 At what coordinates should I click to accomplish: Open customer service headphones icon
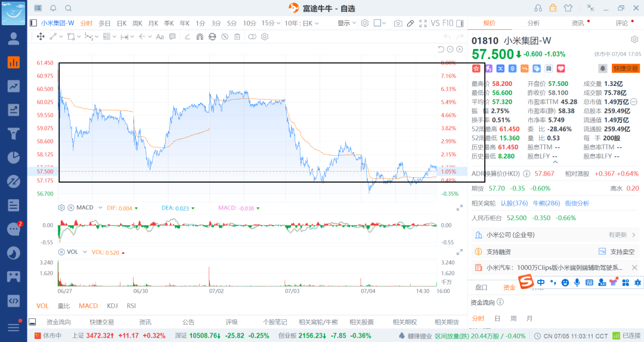pyautogui.click(x=538, y=8)
